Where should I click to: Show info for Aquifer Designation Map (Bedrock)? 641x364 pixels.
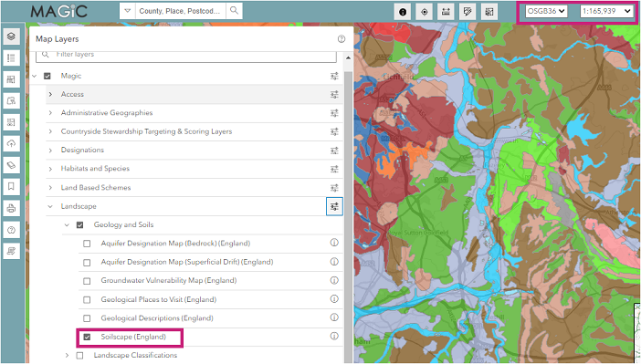pyautogui.click(x=334, y=243)
